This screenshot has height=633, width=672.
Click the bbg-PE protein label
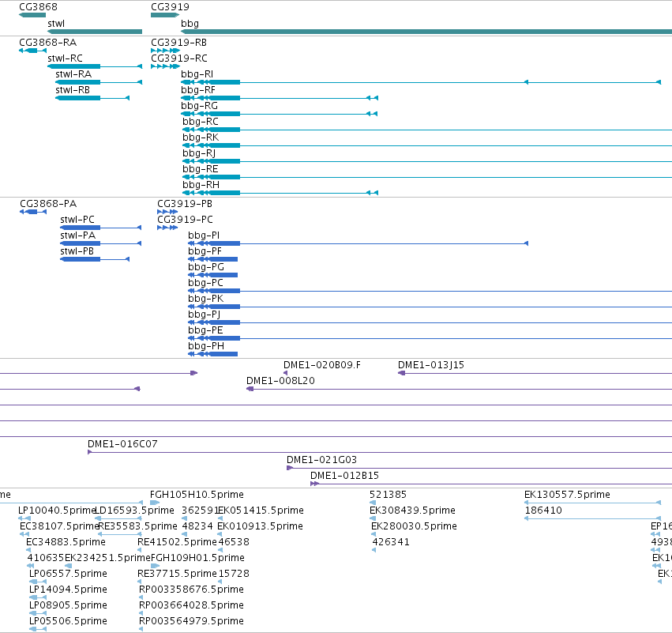205,330
